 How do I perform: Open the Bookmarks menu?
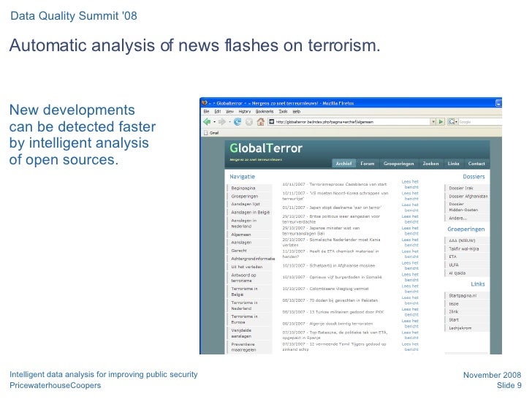tap(265, 112)
